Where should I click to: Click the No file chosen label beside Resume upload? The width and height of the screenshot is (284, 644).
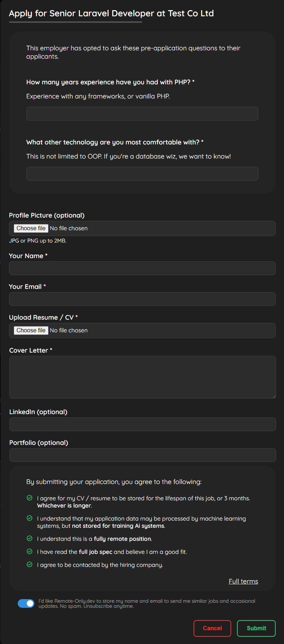click(69, 330)
